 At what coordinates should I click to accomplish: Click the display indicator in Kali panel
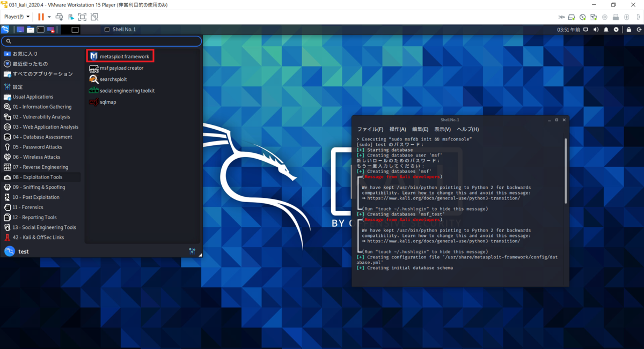click(x=587, y=29)
